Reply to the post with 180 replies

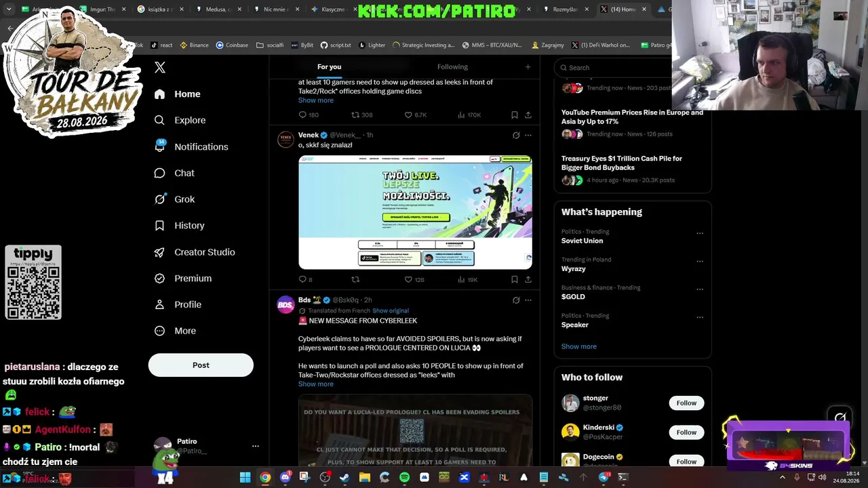tap(309, 115)
